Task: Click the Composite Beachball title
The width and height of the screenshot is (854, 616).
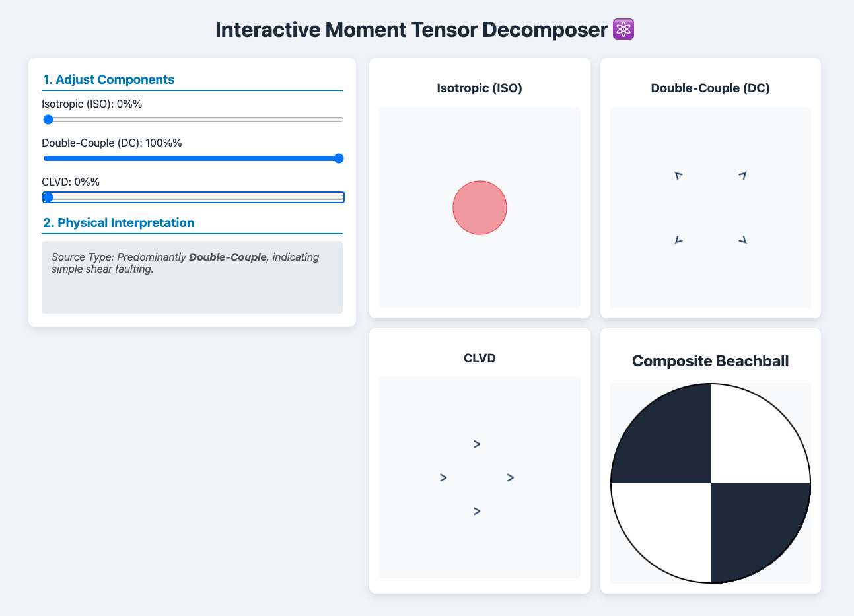Action: click(710, 361)
